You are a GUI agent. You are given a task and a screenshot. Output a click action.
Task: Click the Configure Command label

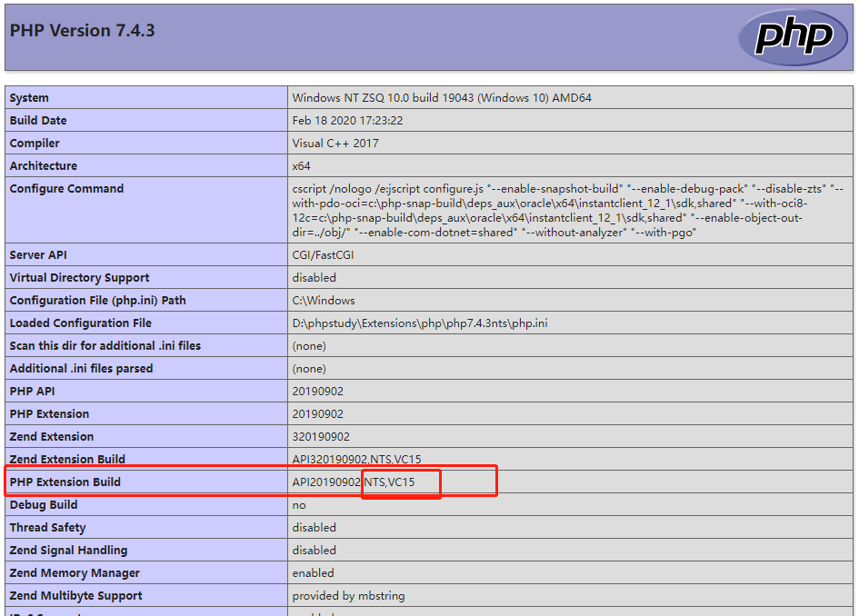[x=66, y=189]
